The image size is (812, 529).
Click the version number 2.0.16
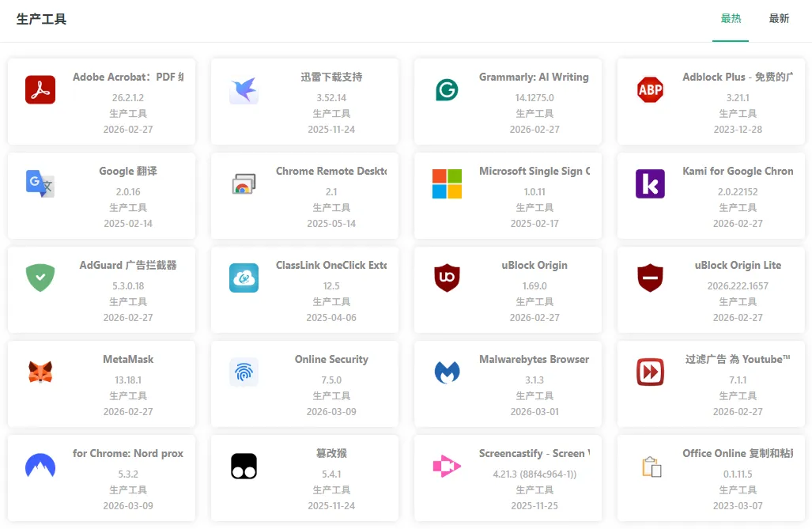(128, 191)
